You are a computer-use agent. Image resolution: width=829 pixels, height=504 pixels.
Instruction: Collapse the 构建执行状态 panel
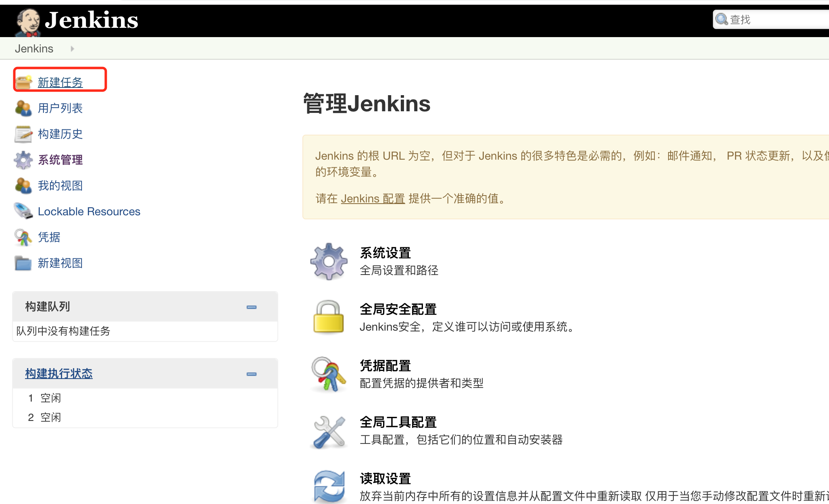pyautogui.click(x=252, y=374)
